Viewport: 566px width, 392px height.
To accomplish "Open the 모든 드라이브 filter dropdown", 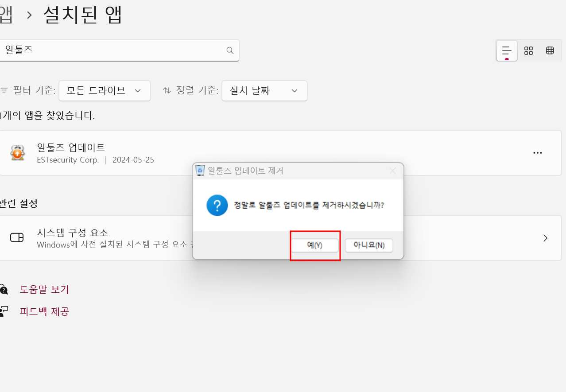I will [x=105, y=91].
